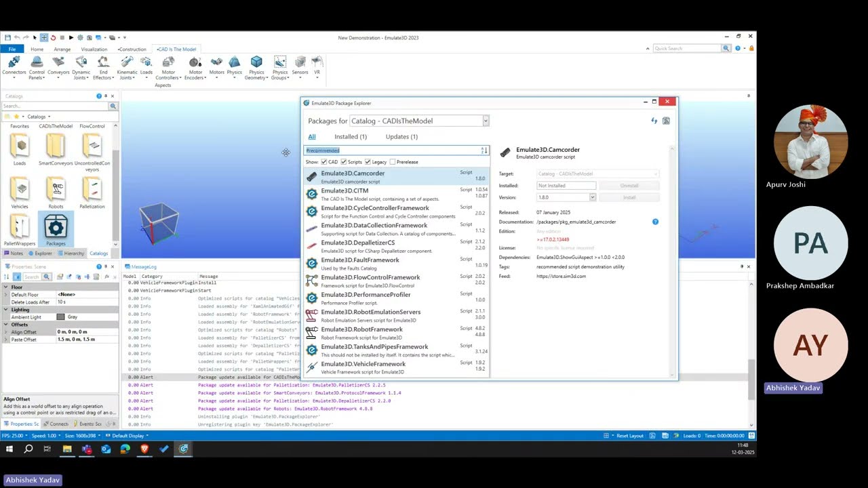Click the documentation help icon for Camcorder
Screen dimensions: 868x488
click(x=655, y=222)
